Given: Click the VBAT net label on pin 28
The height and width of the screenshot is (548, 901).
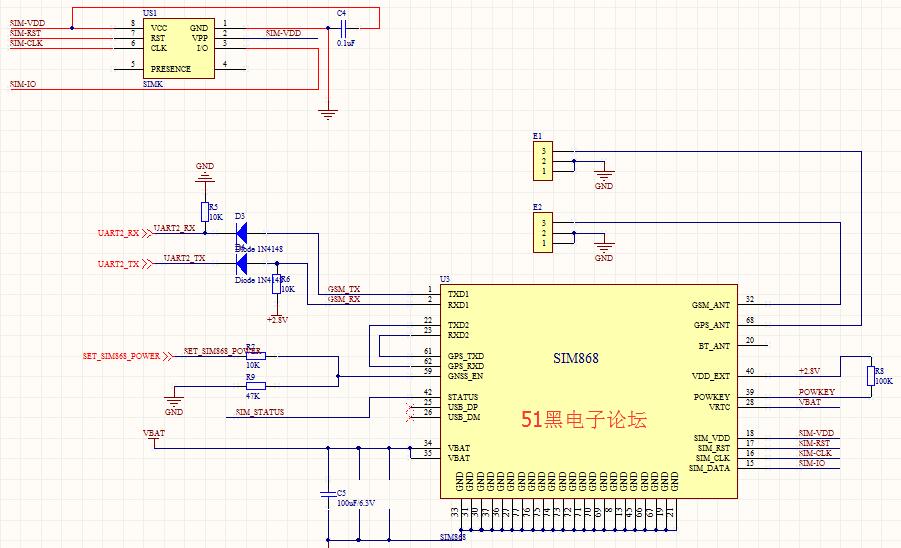Looking at the screenshot, I should pos(810,402).
